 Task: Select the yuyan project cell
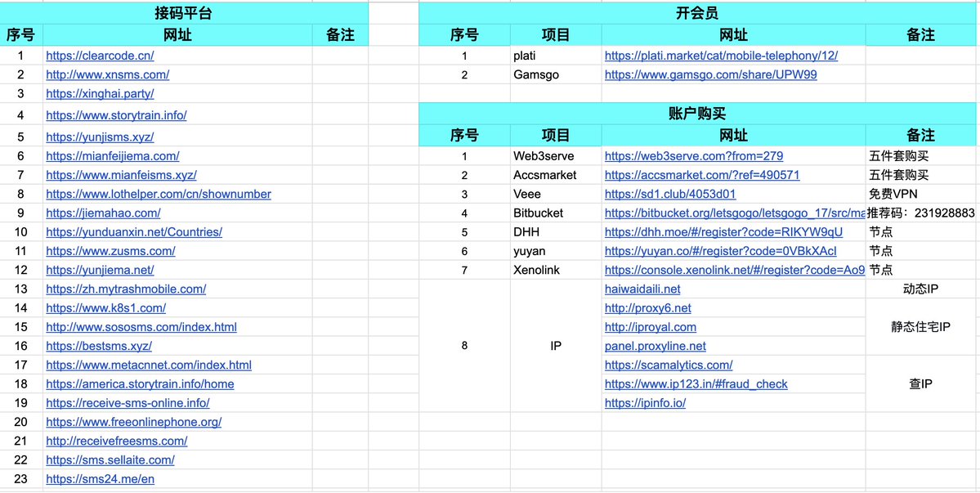(556, 250)
